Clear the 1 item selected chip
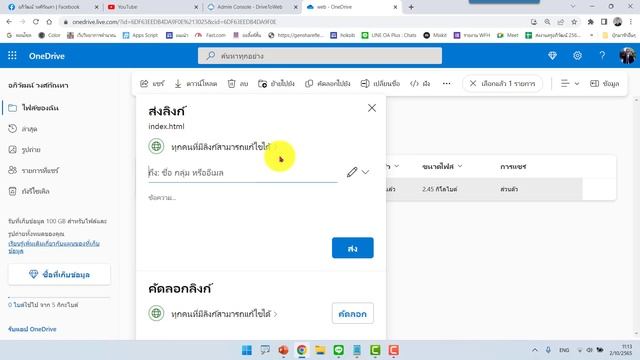The width and height of the screenshot is (640, 360). 502,84
